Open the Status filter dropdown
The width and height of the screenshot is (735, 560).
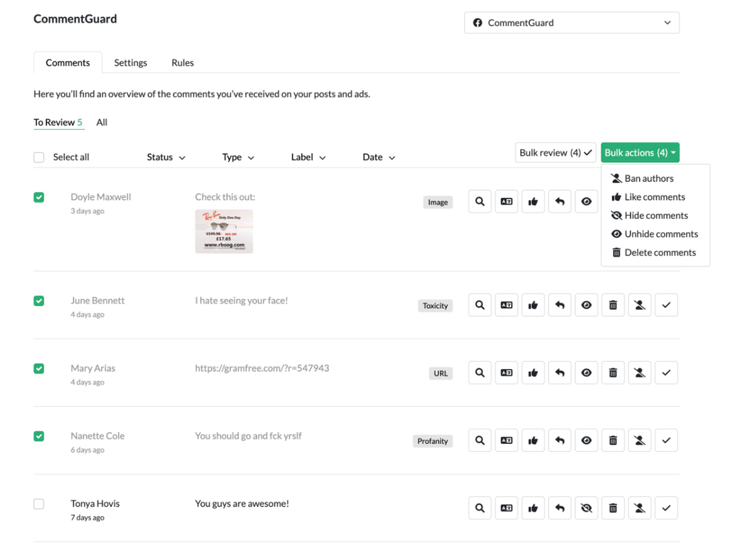[x=166, y=157]
